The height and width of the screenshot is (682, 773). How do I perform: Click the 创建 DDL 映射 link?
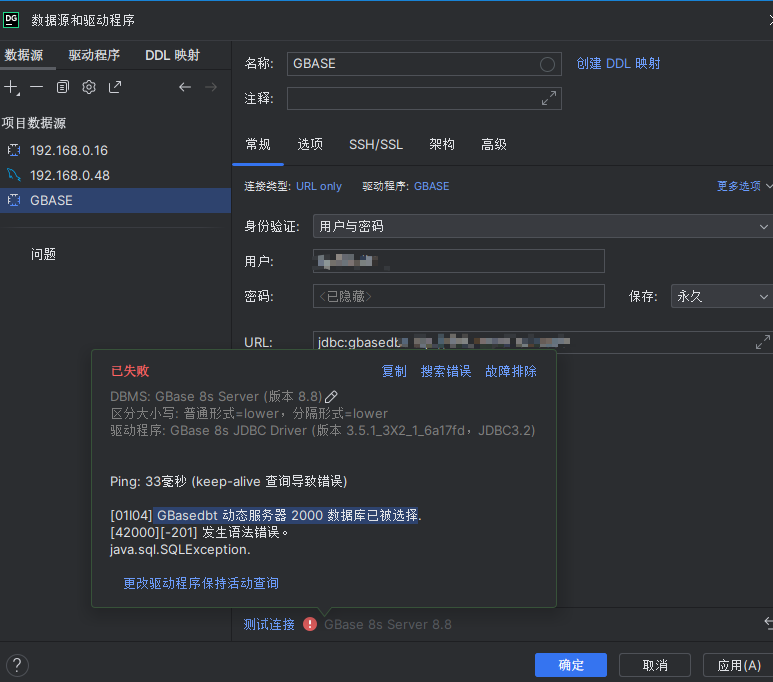(x=618, y=64)
